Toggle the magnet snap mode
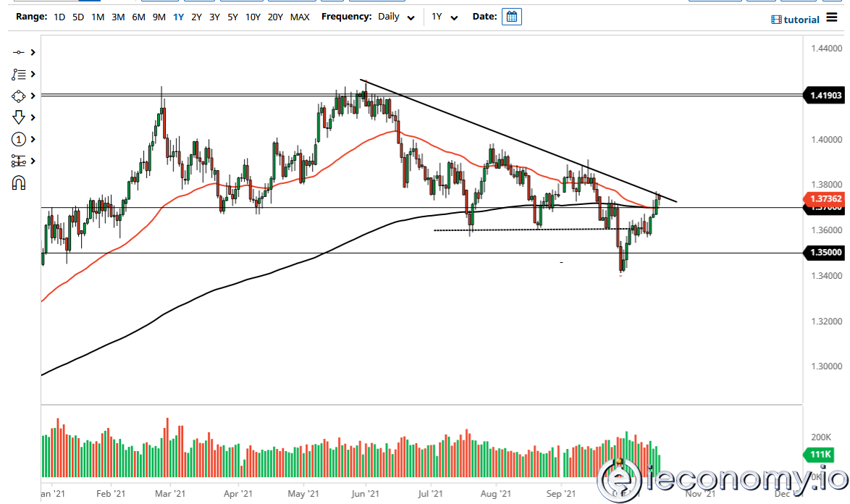850x504 pixels. (19, 183)
